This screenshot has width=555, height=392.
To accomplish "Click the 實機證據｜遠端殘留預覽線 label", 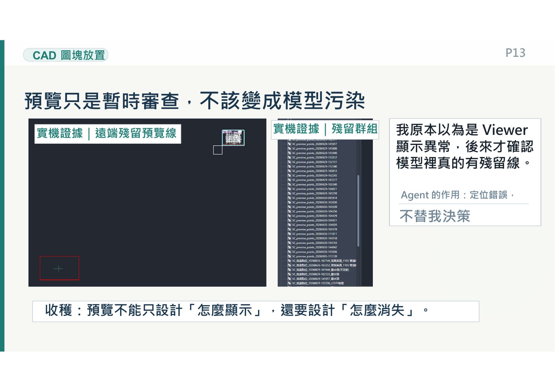I will coord(108,133).
